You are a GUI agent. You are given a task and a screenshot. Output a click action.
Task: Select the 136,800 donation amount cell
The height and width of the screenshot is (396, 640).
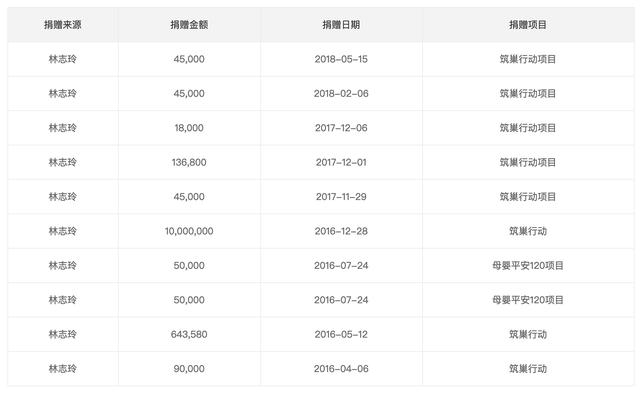pyautogui.click(x=189, y=162)
